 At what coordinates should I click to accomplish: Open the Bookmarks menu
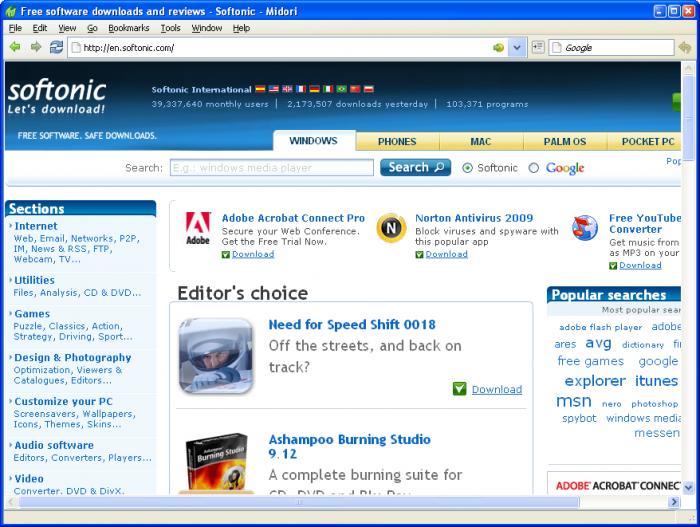[x=129, y=28]
